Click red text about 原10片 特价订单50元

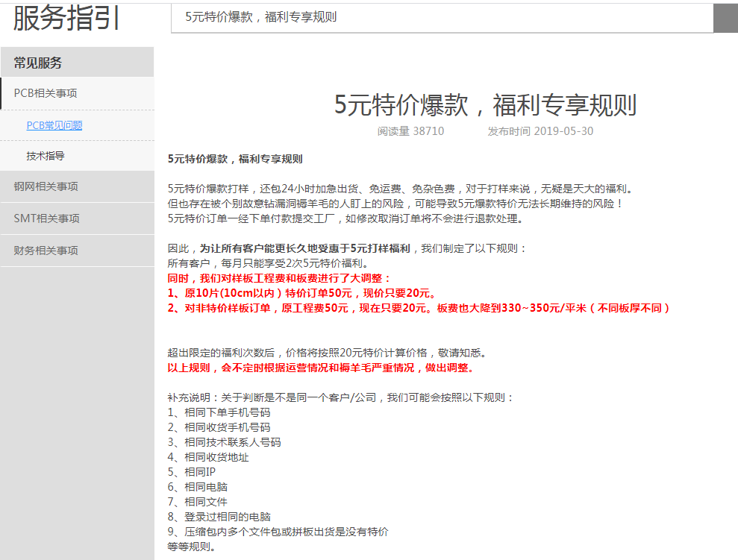point(302,293)
